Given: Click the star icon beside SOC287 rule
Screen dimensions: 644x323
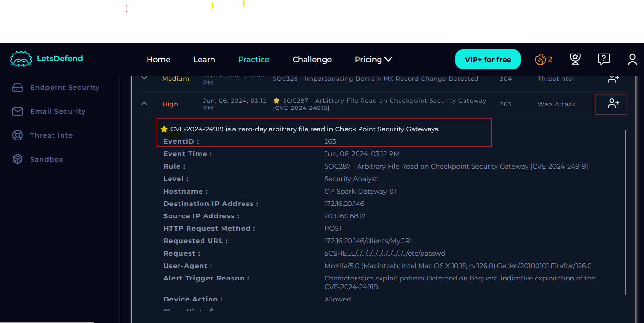Looking at the screenshot, I should (276, 101).
